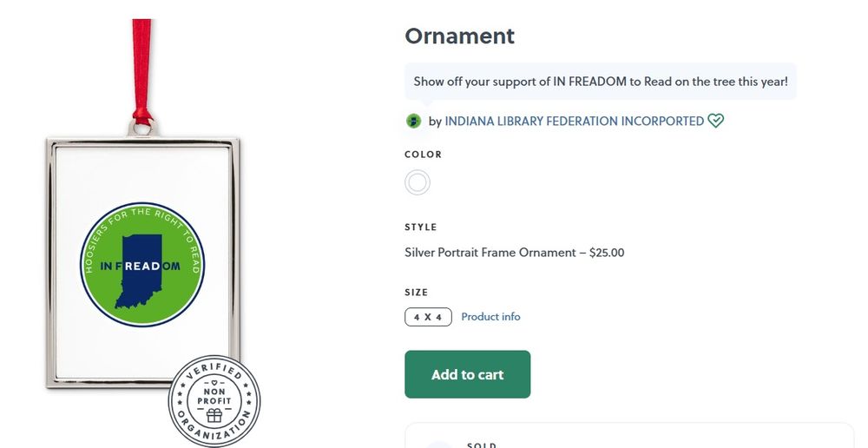Viewport: 868px width, 448px height.
Task: Select the Silver Portrait Frame Ornament style text
Action: click(514, 253)
